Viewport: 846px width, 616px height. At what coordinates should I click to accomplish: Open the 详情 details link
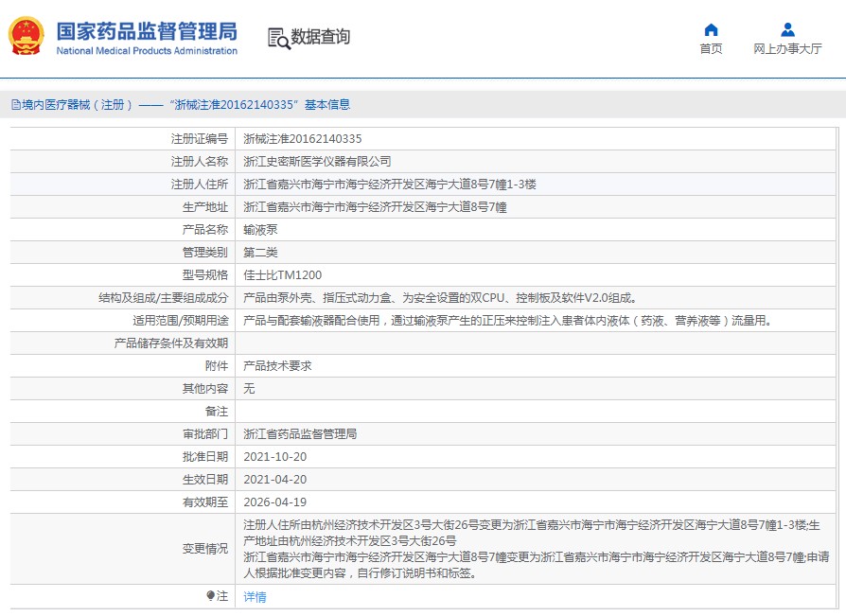point(255,596)
